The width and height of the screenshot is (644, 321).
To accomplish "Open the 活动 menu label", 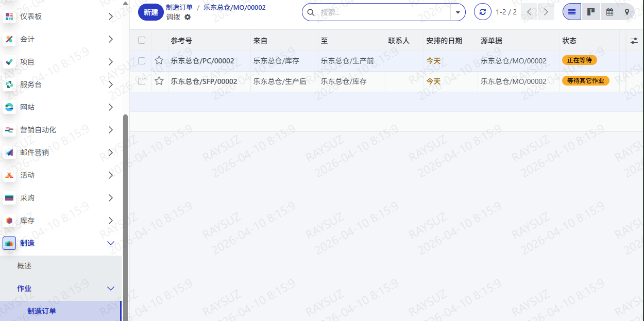I will click(27, 175).
